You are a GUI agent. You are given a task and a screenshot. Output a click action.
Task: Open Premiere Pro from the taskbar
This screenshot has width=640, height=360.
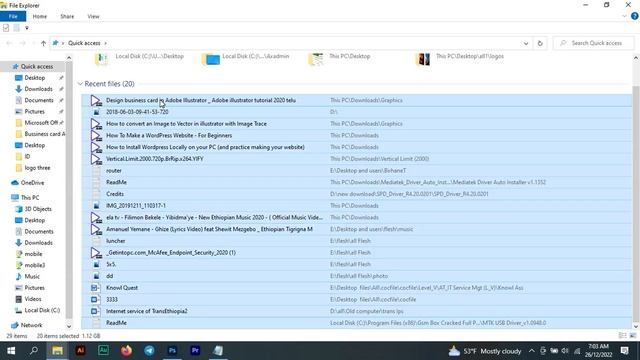195,351
